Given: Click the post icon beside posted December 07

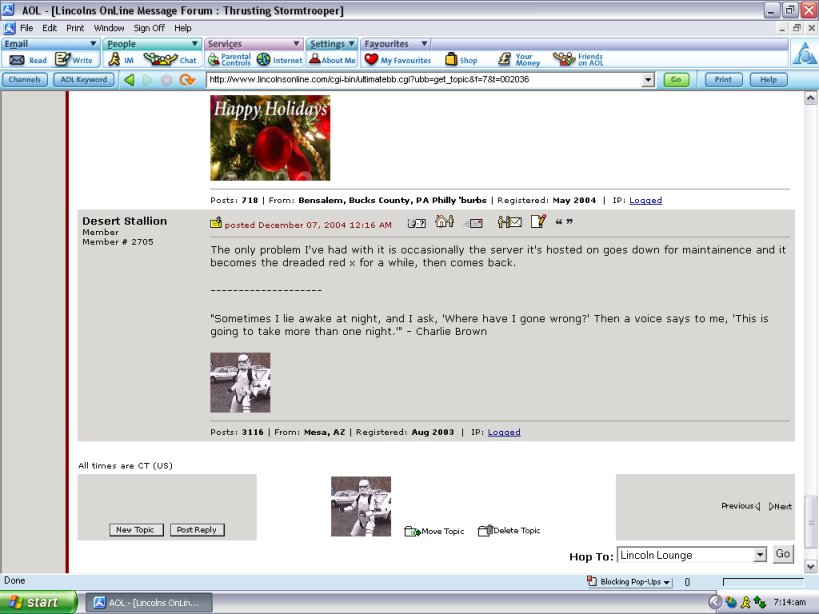Looking at the screenshot, I should click(216, 223).
